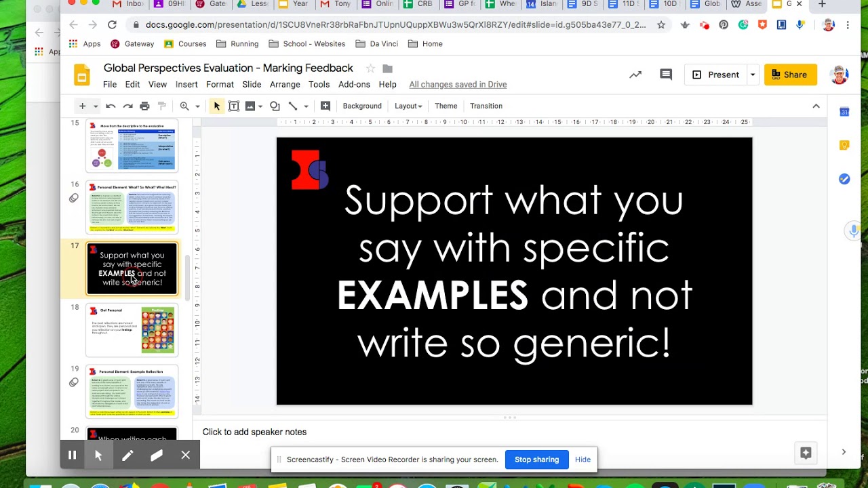The width and height of the screenshot is (868, 488).
Task: Open the Layout dropdown
Action: tap(408, 106)
